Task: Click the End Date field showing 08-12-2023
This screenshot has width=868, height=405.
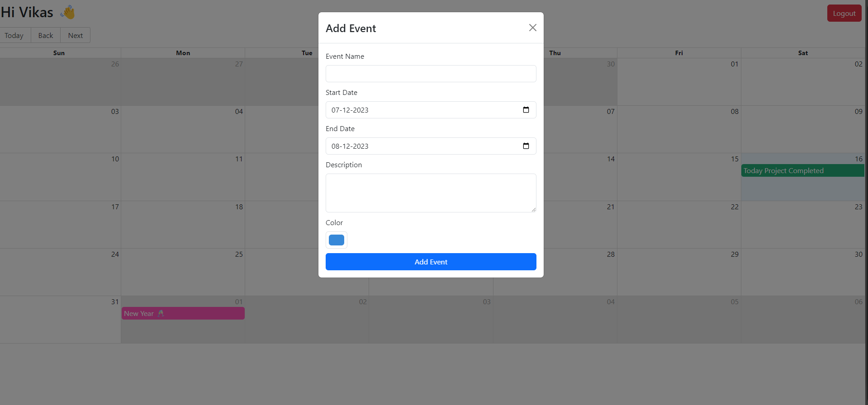Action: [431, 146]
